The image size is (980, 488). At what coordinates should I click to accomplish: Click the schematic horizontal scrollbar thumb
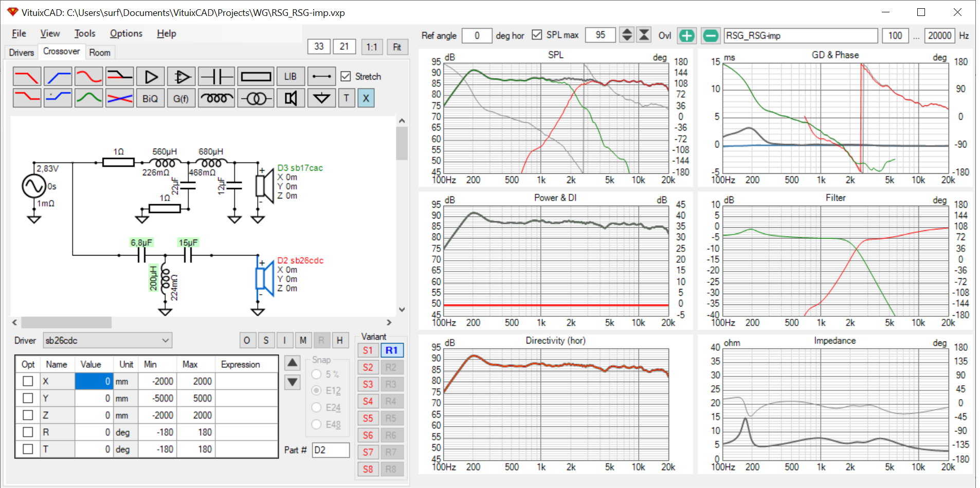(x=66, y=322)
